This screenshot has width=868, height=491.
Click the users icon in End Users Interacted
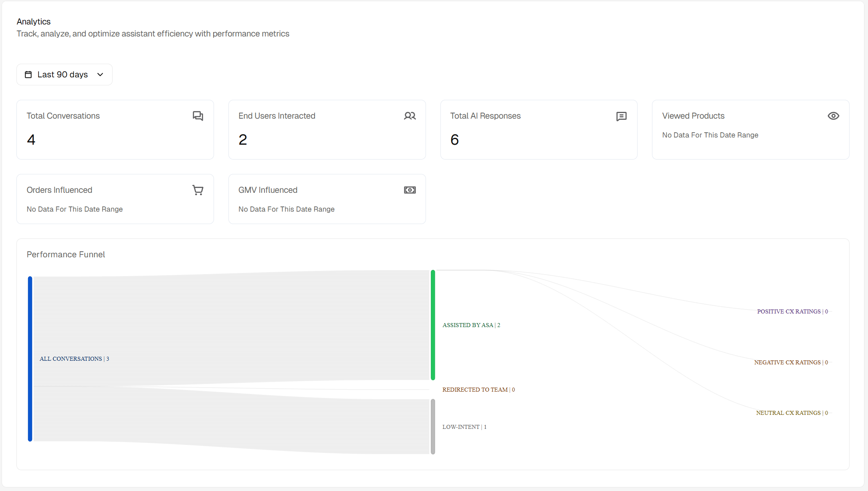tap(410, 116)
